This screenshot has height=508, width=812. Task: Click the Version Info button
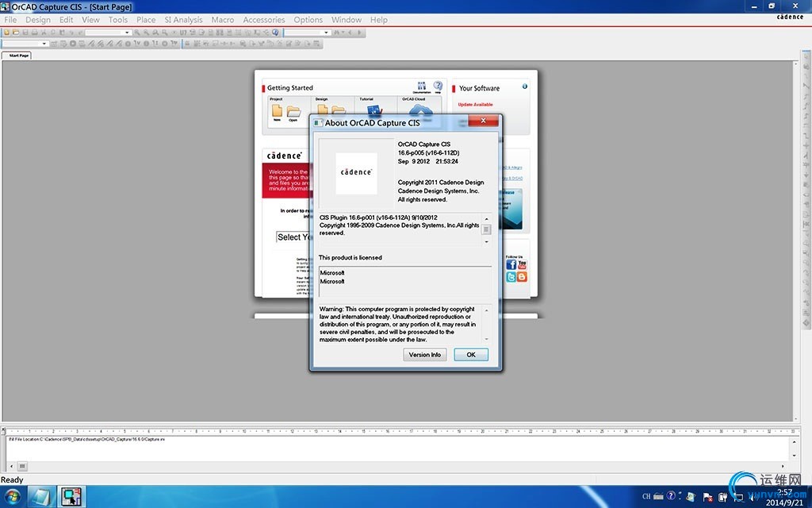425,355
